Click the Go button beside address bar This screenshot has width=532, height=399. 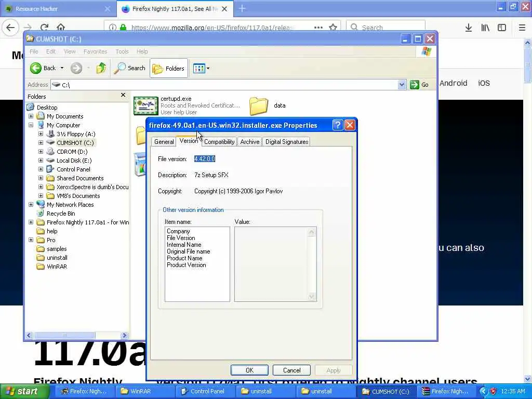pos(419,85)
